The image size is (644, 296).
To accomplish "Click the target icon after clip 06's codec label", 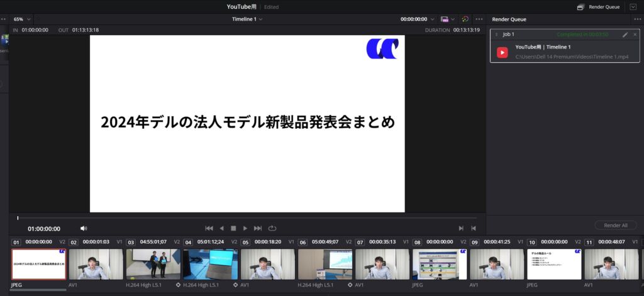I will pyautogui.click(x=350, y=285).
